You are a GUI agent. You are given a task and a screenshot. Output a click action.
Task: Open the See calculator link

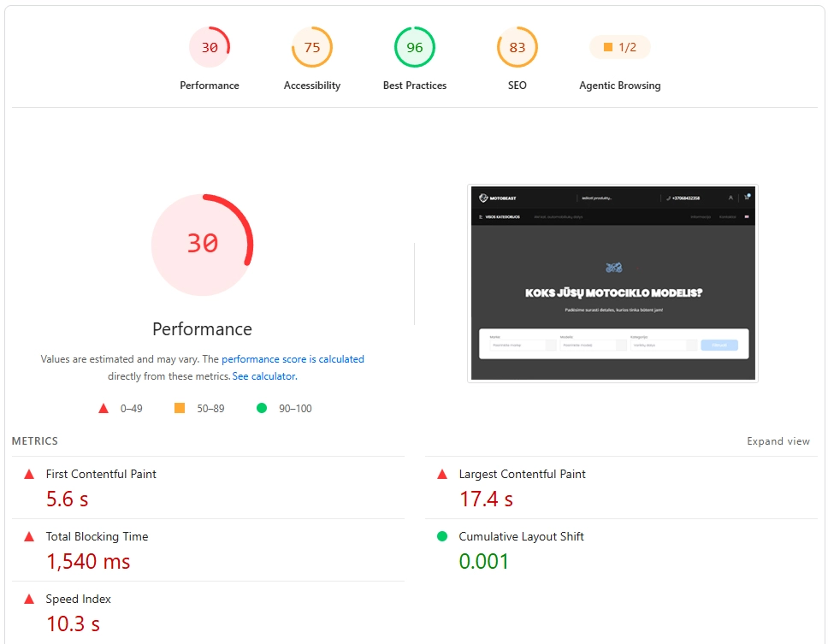pos(264,376)
